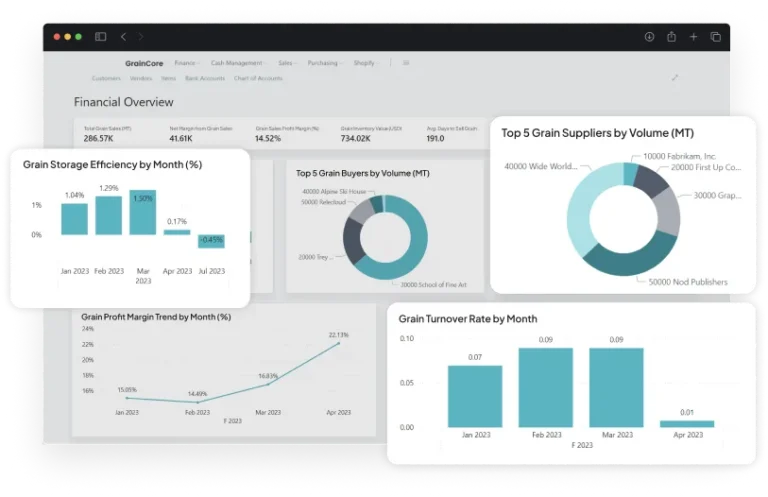Toggle the browser sidebar panel icon
This screenshot has height=497, width=768.
point(100,37)
